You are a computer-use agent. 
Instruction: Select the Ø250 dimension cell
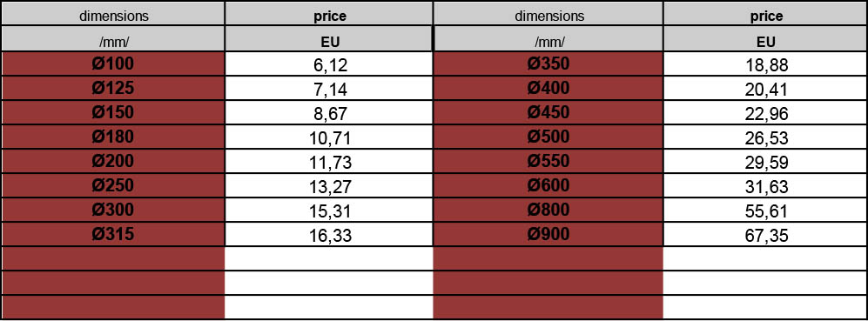pos(113,185)
